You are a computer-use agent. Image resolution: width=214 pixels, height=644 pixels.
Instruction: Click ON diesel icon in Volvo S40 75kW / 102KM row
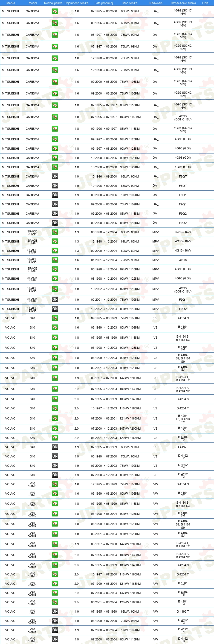click(55, 466)
